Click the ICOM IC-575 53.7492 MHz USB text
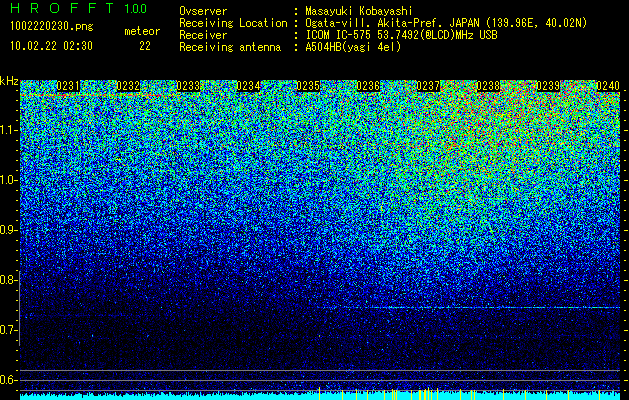629x400 pixels. (401, 35)
